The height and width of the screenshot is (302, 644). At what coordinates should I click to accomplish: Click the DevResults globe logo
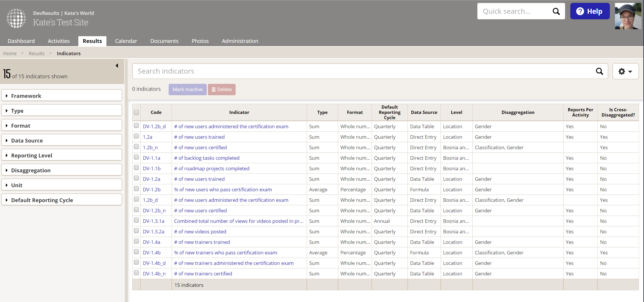(16, 18)
